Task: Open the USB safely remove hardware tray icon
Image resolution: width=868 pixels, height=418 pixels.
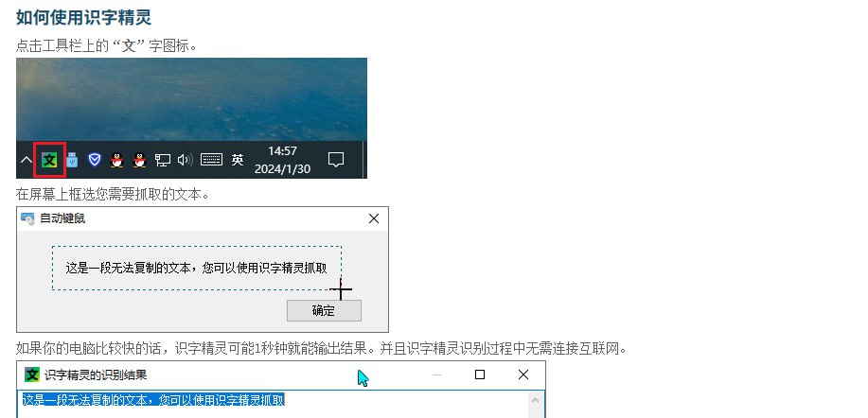Action: (x=72, y=161)
